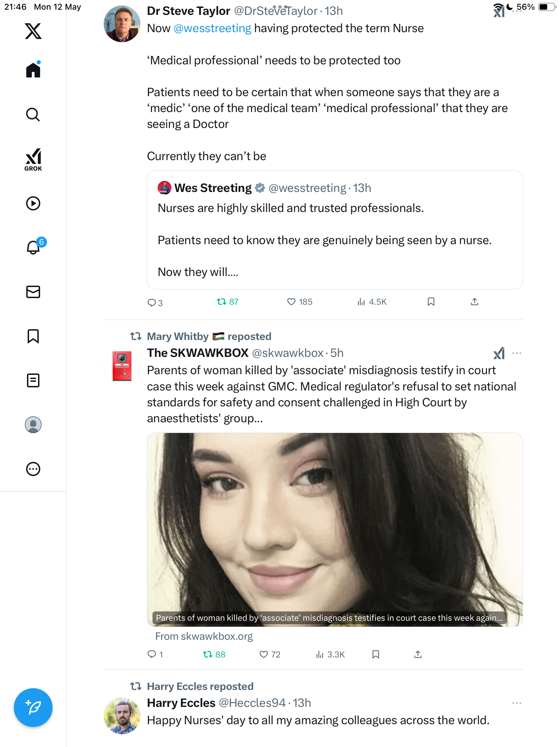Open more options on SKWAWKBOX post

[517, 353]
